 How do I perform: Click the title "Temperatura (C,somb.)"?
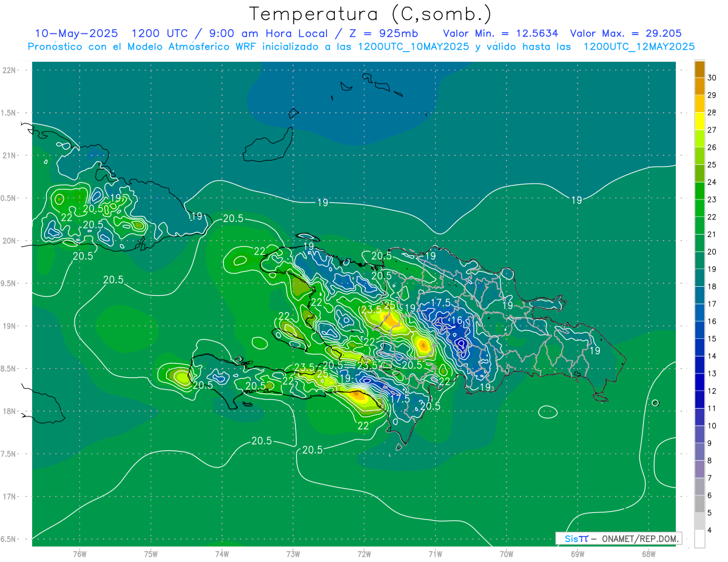coord(370,14)
